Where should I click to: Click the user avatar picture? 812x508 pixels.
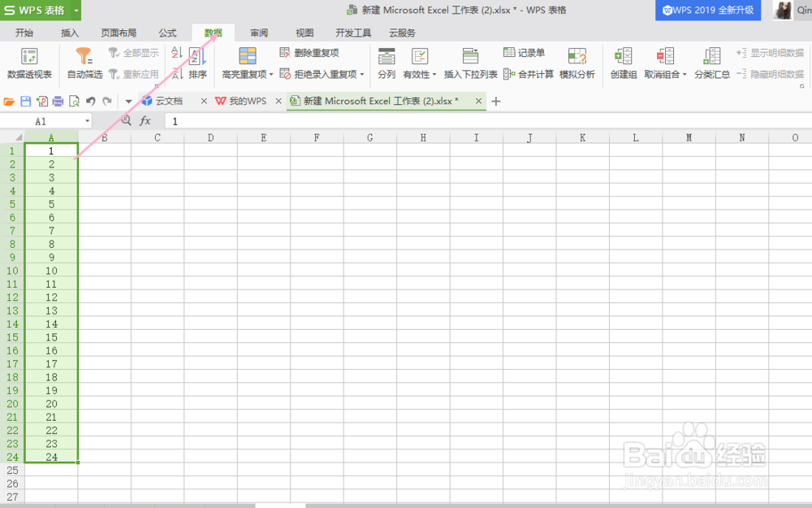783,10
